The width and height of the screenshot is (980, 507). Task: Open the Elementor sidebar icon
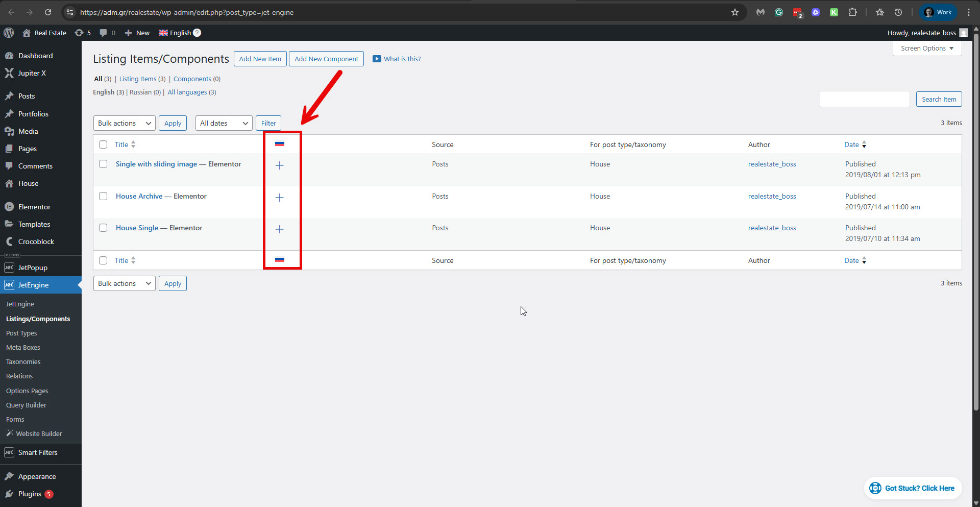click(x=9, y=207)
